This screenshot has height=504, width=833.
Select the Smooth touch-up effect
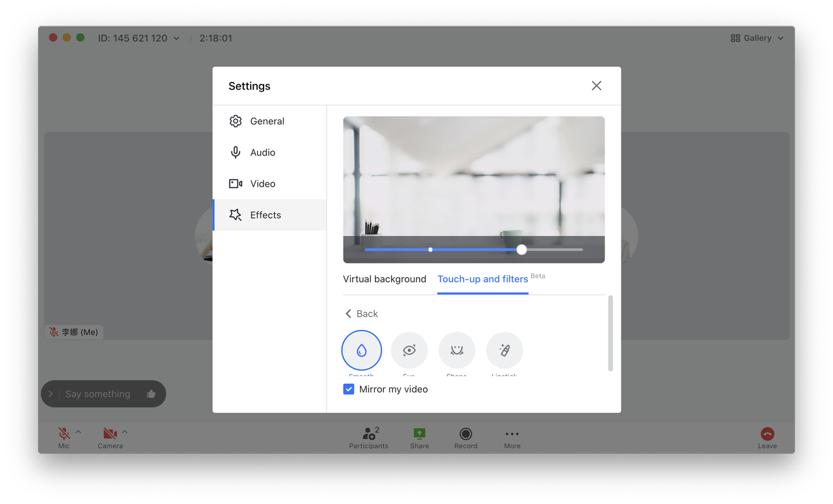(361, 350)
